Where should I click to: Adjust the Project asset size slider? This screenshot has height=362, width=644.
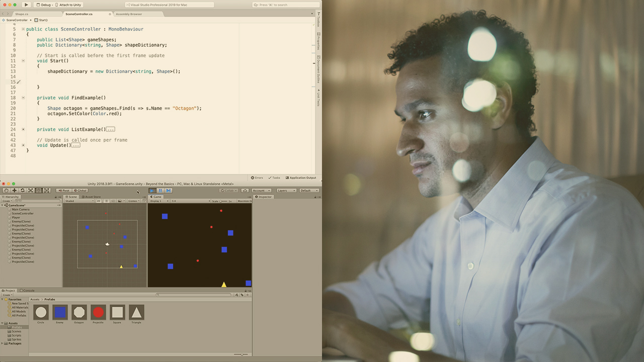[242, 354]
